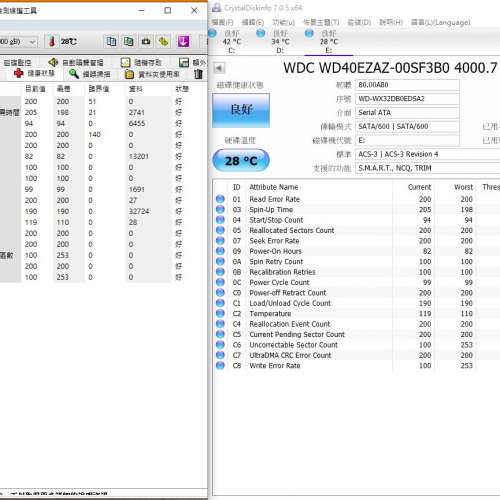The image size is (500, 500).
Task: Click the purple down-arrow icon
Action: click(x=183, y=42)
